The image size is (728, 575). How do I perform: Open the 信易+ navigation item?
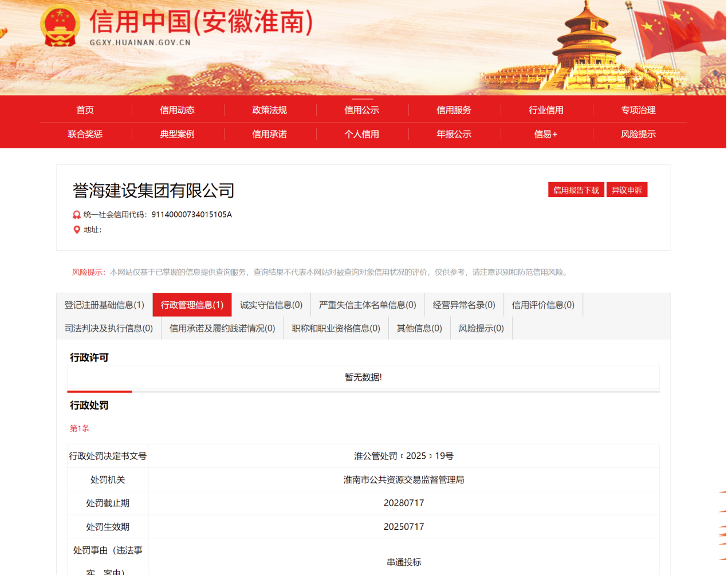pyautogui.click(x=546, y=134)
